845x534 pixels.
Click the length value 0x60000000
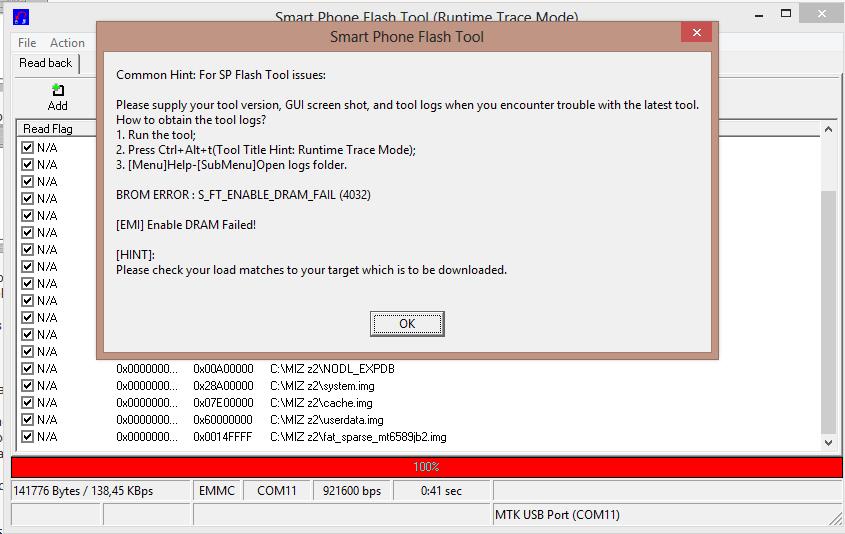point(223,420)
